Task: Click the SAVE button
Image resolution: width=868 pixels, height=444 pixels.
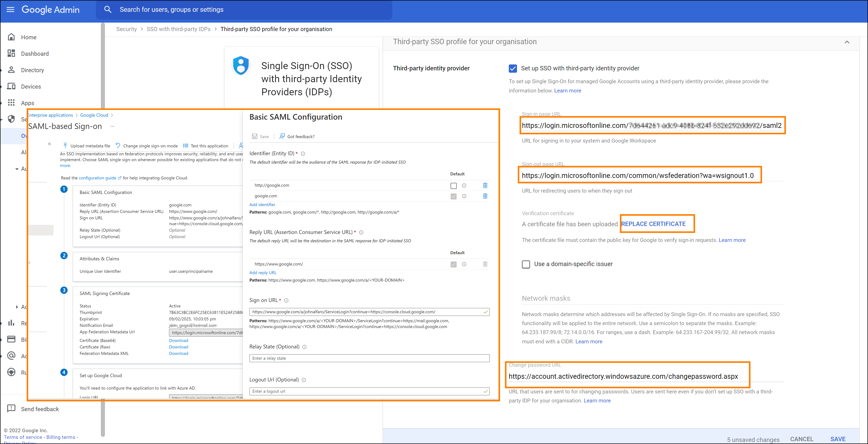Action: [x=838, y=439]
